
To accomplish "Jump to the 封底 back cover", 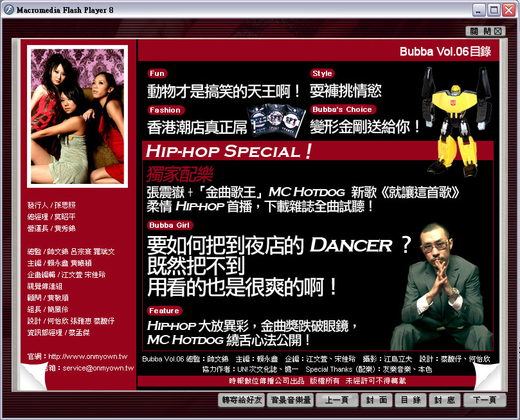I will (x=444, y=400).
